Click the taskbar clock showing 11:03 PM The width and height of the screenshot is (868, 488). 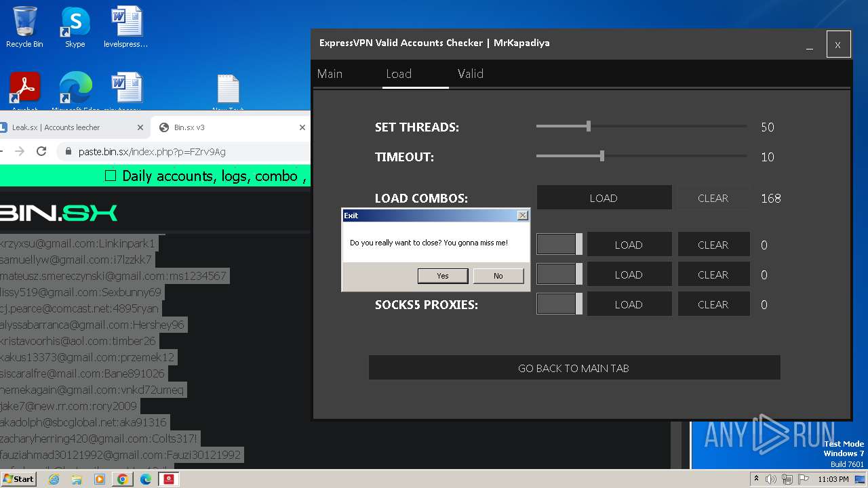(x=833, y=479)
